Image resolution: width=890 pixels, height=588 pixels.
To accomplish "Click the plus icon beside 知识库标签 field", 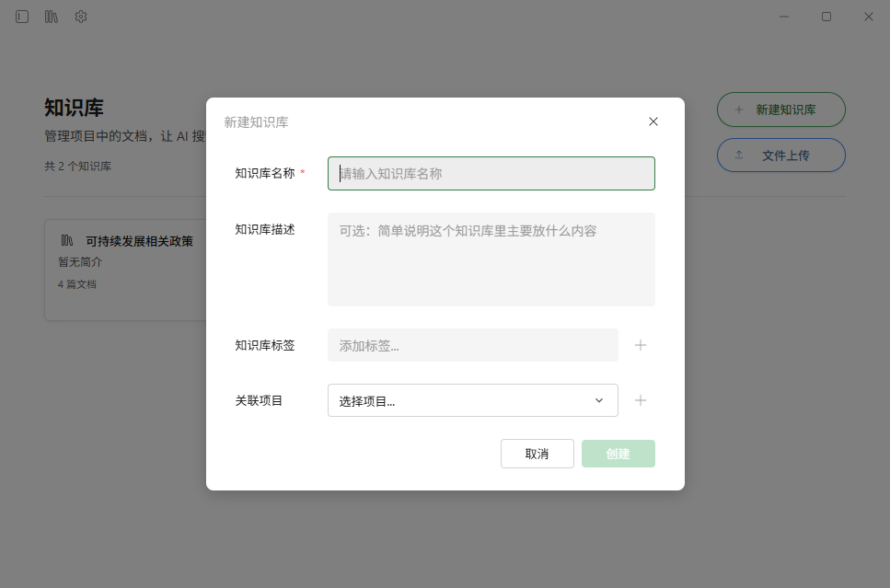I will (x=641, y=344).
